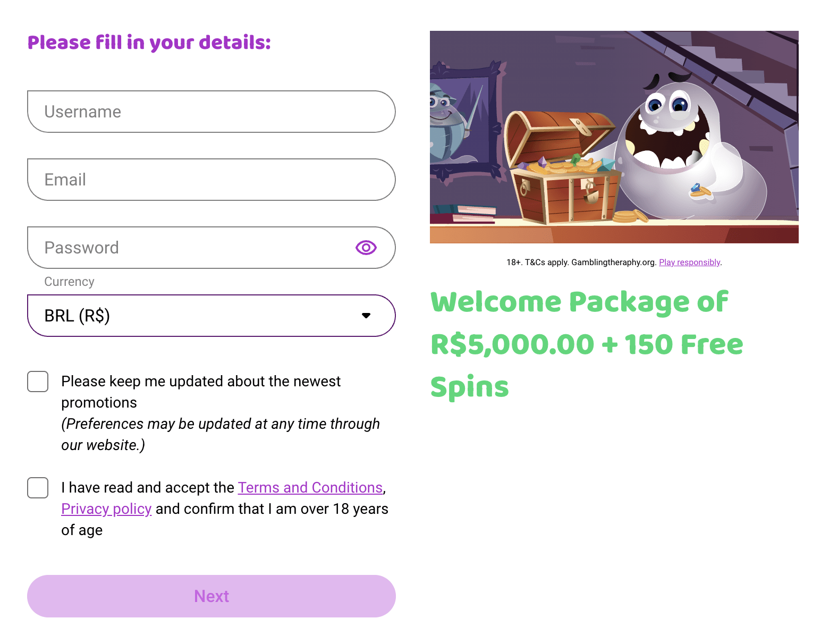The width and height of the screenshot is (829, 644).
Task: Click the Username input field
Action: click(x=211, y=112)
